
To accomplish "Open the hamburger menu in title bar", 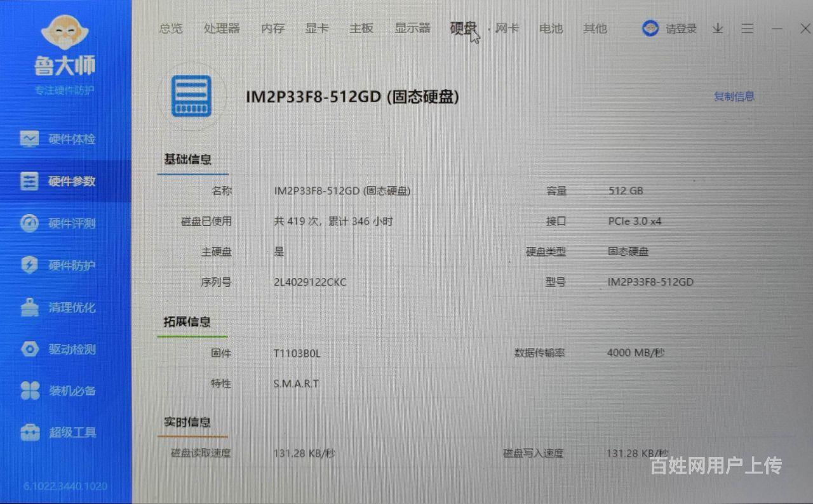I will tap(748, 29).
